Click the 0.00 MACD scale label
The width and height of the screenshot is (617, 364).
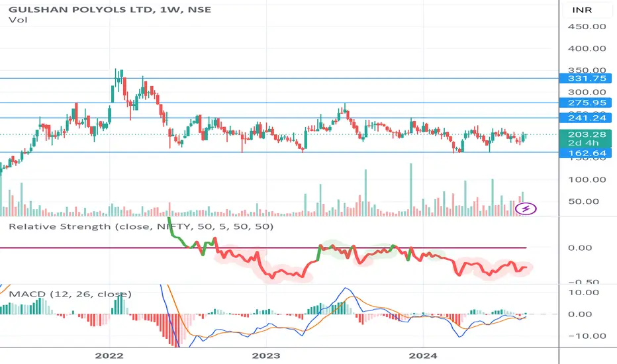pyautogui.click(x=580, y=314)
